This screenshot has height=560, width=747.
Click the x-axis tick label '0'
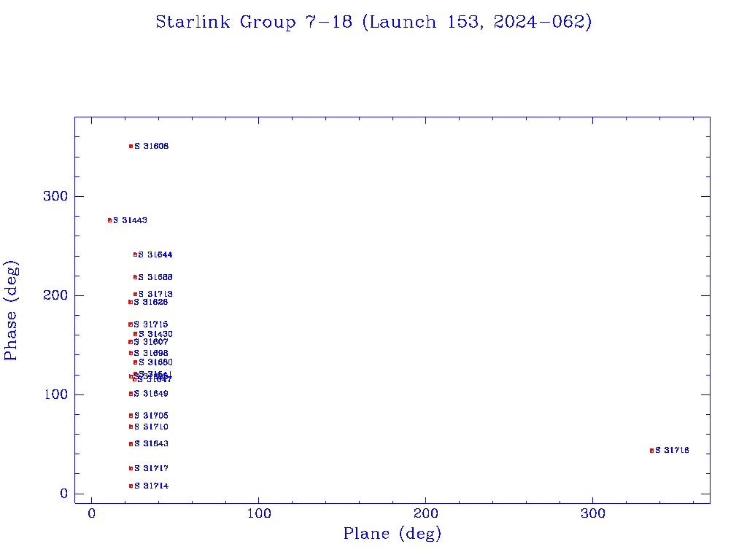pos(91,514)
